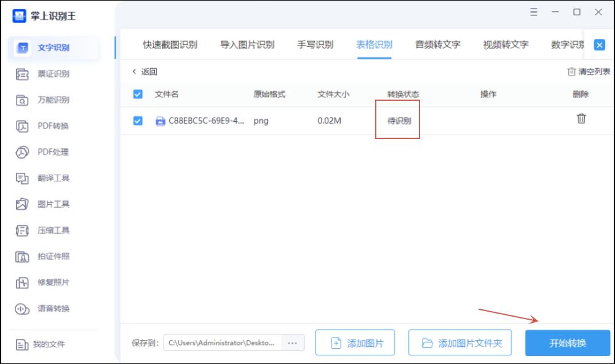Click the save path browse ellipsis button
This screenshot has height=364, width=615.
293,343
